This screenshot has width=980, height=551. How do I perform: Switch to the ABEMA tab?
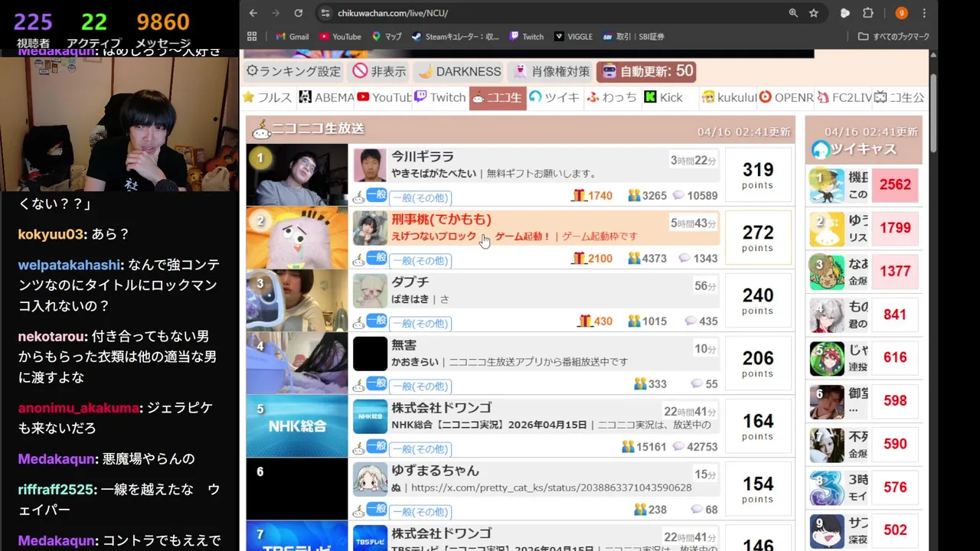(326, 97)
